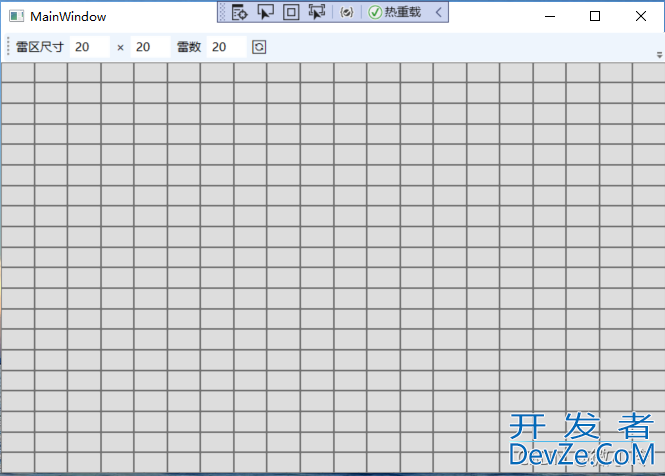Viewport: 665px width, 476px height.
Task: Click the 热重载 hot reload label
Action: click(402, 12)
